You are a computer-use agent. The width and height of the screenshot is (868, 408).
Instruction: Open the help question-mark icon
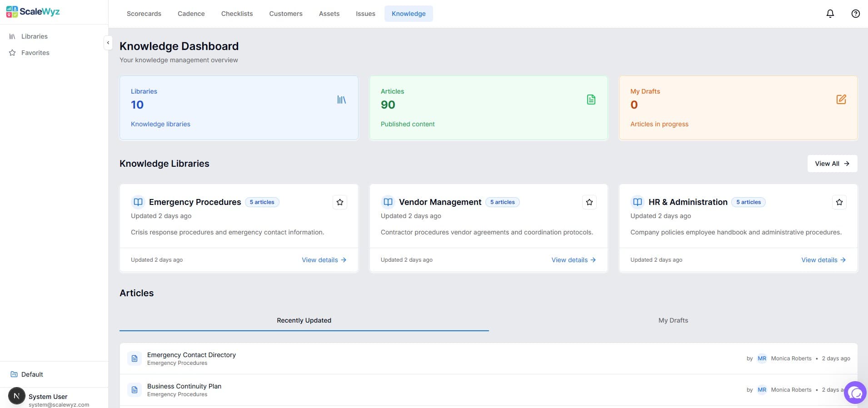(x=855, y=14)
